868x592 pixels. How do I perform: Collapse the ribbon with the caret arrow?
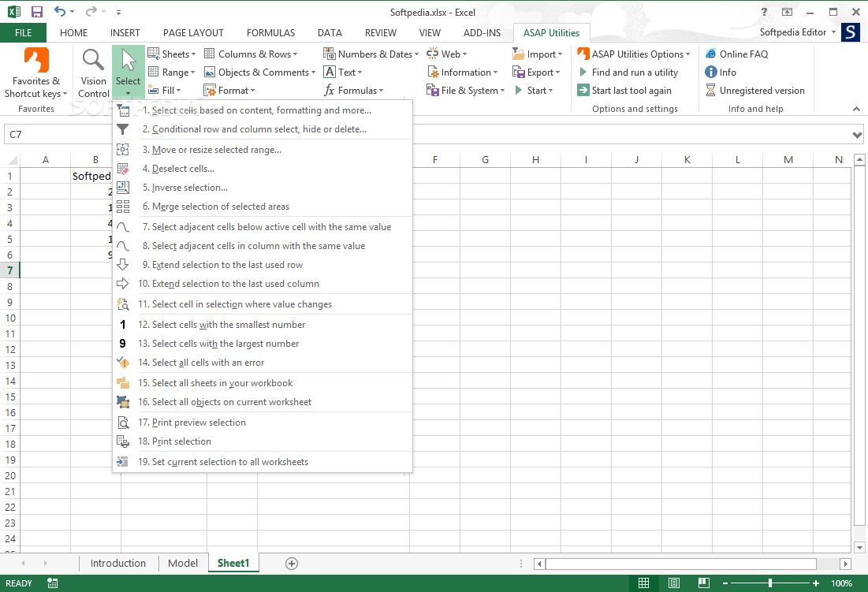point(856,109)
